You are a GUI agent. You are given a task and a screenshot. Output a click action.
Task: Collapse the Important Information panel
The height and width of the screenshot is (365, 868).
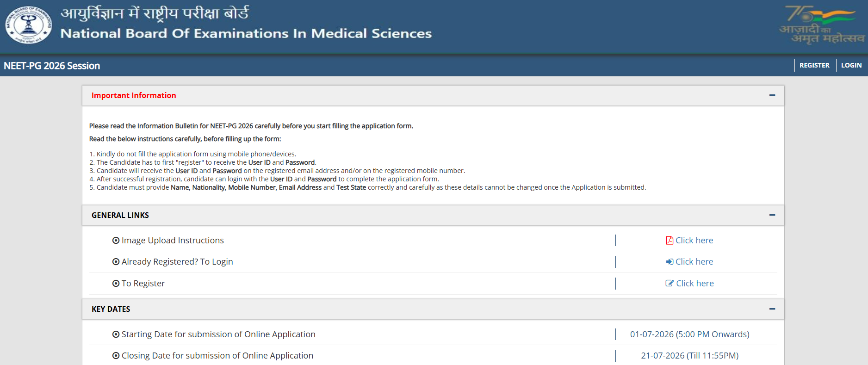pyautogui.click(x=772, y=95)
